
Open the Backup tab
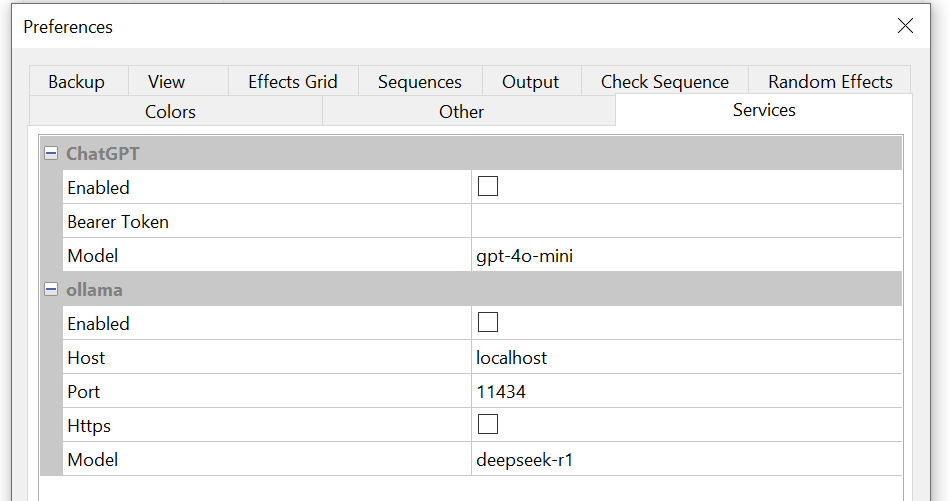pyautogui.click(x=78, y=81)
